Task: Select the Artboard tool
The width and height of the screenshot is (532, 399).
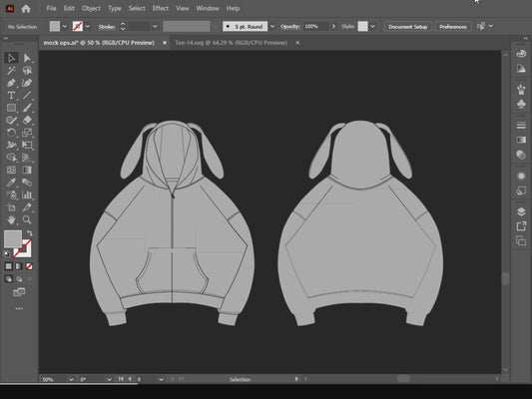Action: 11,207
